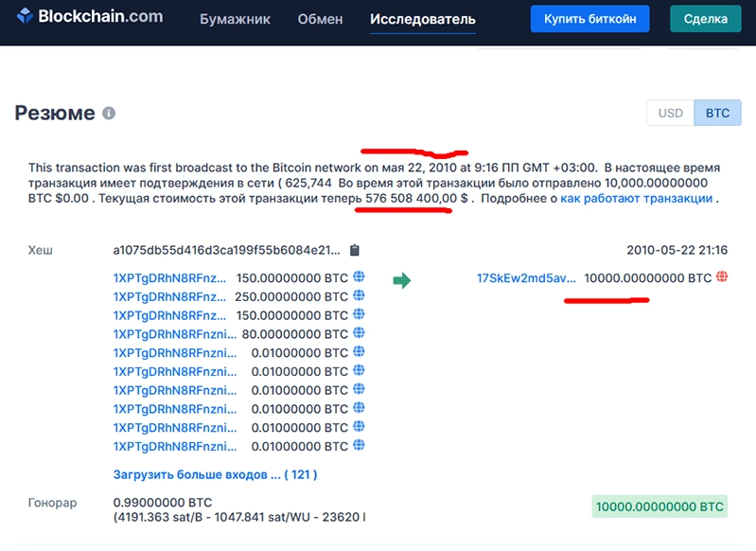Open the Бумажник menu item
This screenshot has height=551, width=756.
tap(235, 19)
